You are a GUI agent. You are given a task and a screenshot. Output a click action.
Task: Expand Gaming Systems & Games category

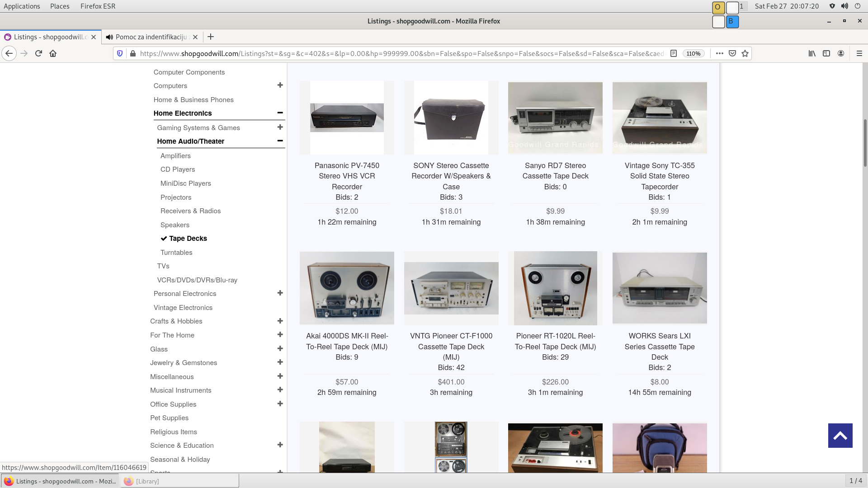point(280,127)
